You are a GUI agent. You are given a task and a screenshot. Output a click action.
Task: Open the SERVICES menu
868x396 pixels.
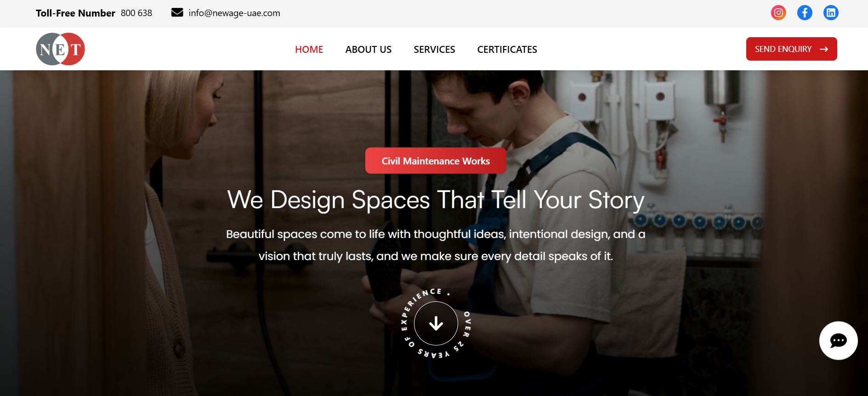click(x=434, y=49)
